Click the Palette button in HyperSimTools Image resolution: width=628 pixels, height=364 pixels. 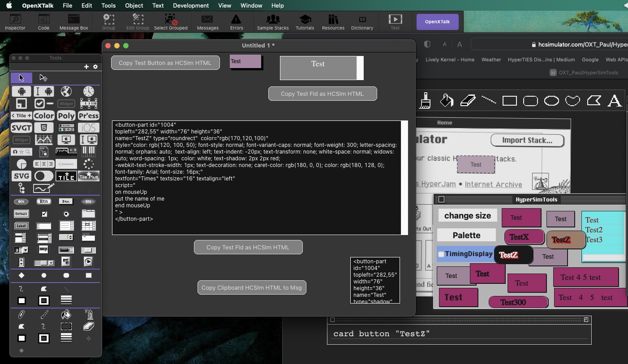[x=466, y=235]
